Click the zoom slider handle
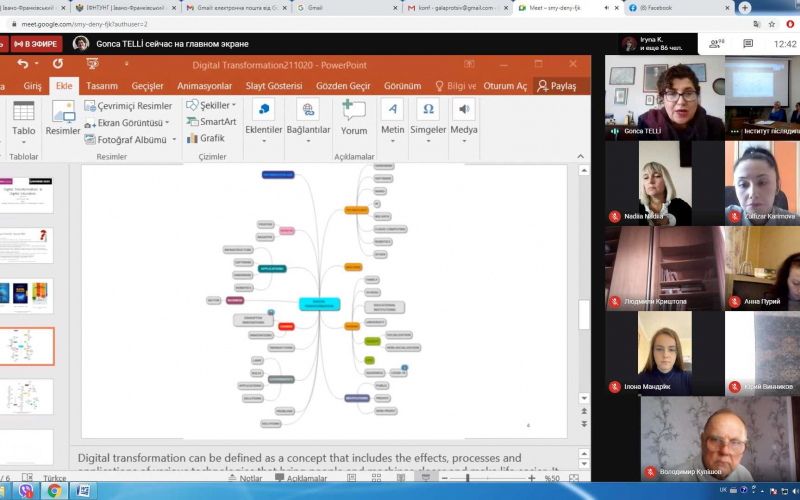The width and height of the screenshot is (800, 500). coord(467,478)
